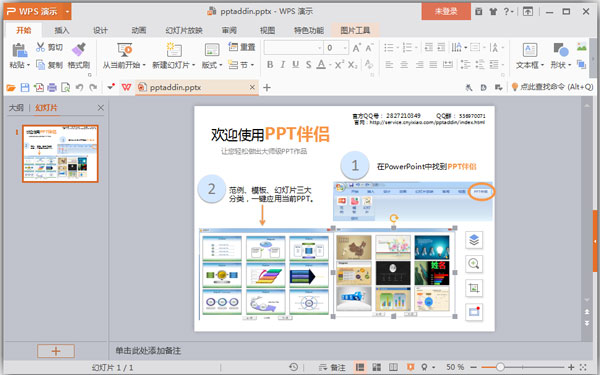Expand the Shapes dropdown arrow
The width and height of the screenshot is (600, 375).
coord(569,65)
